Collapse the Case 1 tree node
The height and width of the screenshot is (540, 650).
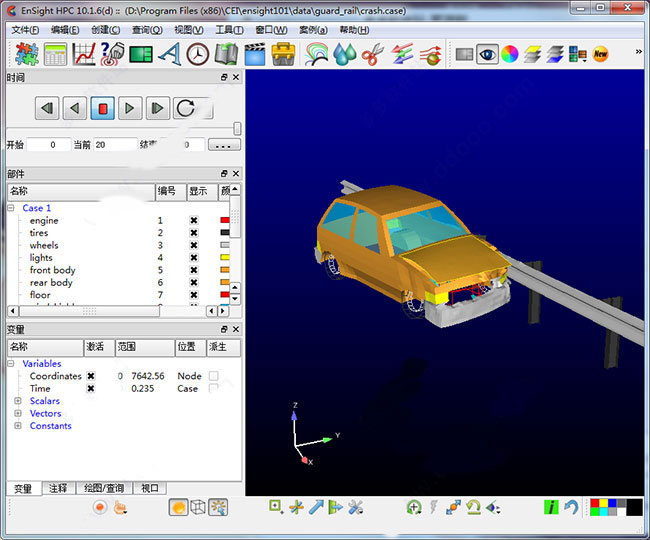pos(11,208)
